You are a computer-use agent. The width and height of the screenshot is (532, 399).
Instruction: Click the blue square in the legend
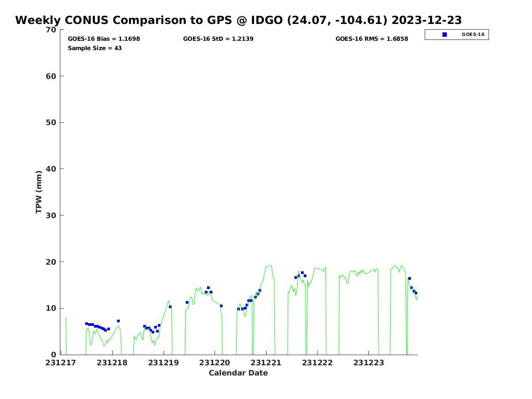point(445,35)
